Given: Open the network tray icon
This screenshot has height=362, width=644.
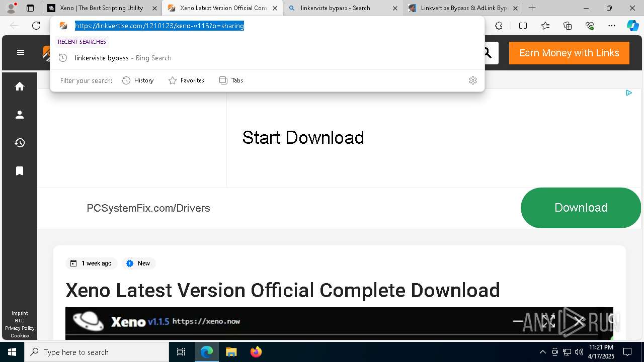Looking at the screenshot, I should point(567,352).
